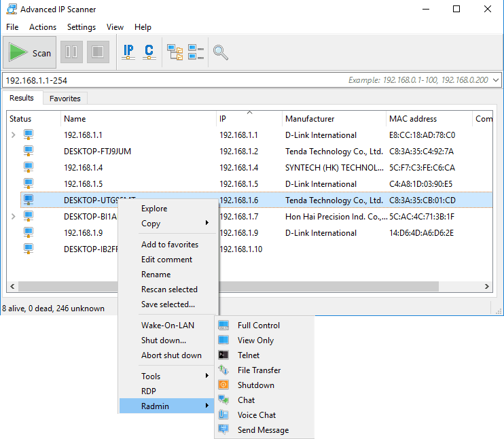
Task: Click the Pause scan button
Action: tap(71, 52)
